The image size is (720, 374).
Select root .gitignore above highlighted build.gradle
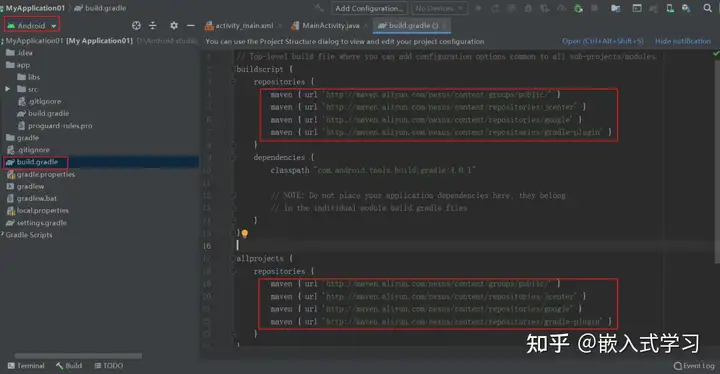pos(28,150)
